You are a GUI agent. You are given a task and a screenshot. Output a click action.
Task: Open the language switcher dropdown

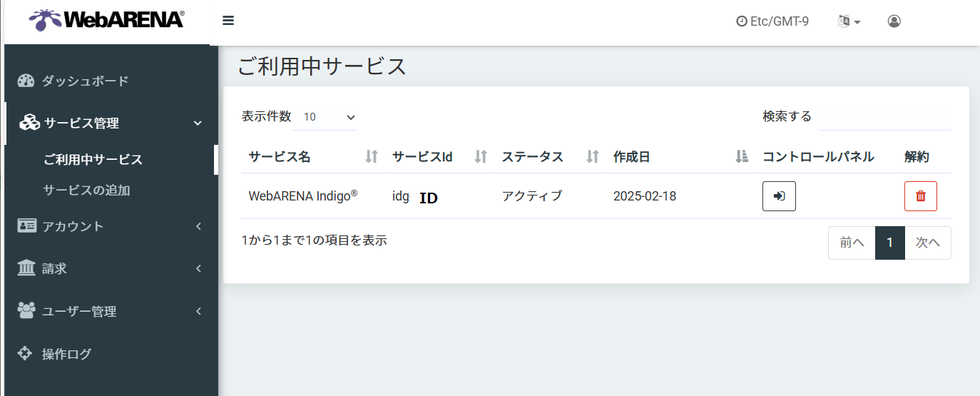click(849, 21)
